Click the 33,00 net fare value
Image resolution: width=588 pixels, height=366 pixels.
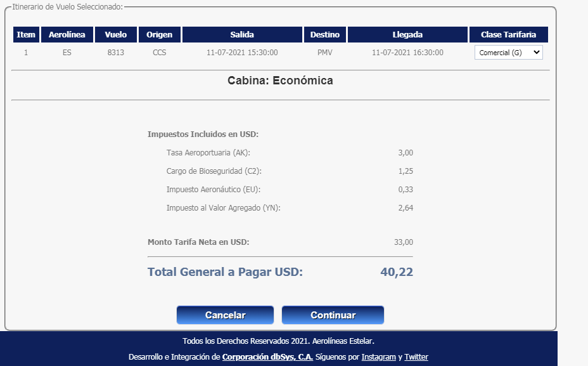(x=404, y=242)
